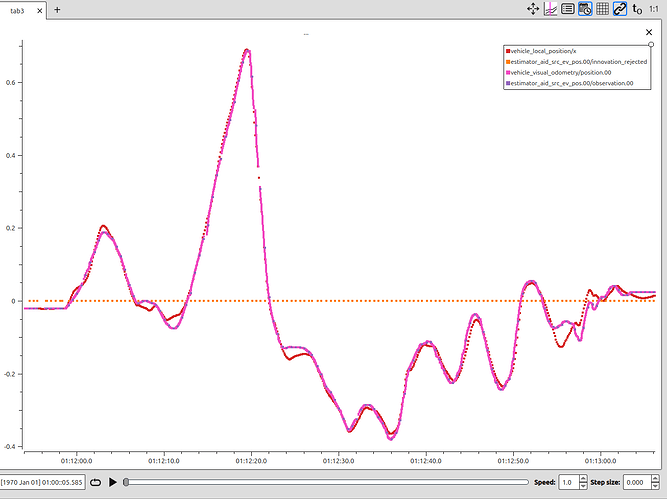This screenshot has height=499, width=667.
Task: Close the tab3 tab
Action: (39, 10)
